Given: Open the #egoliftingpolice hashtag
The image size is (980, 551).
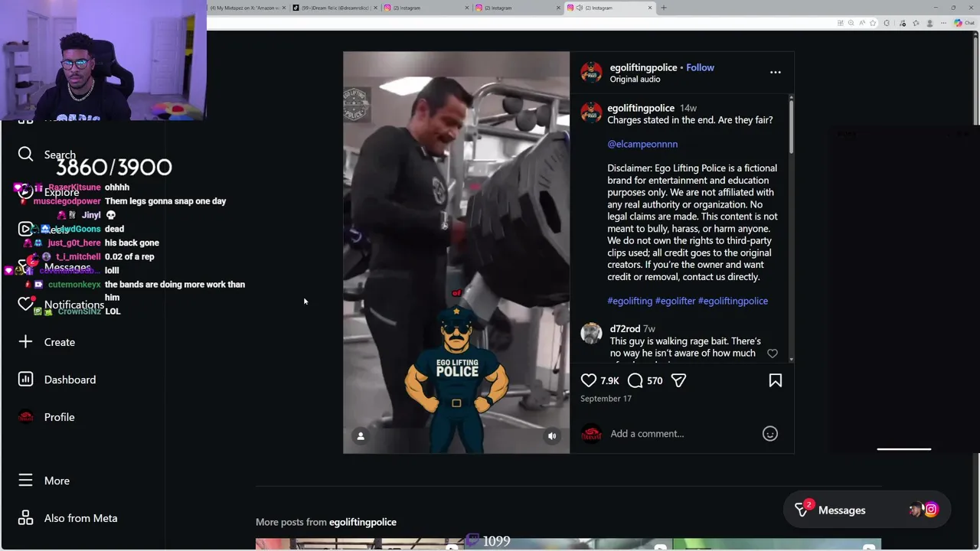Looking at the screenshot, I should tap(733, 301).
